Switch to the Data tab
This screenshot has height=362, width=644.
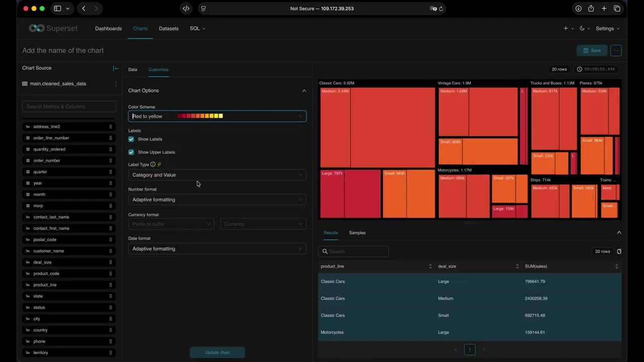[x=133, y=69]
